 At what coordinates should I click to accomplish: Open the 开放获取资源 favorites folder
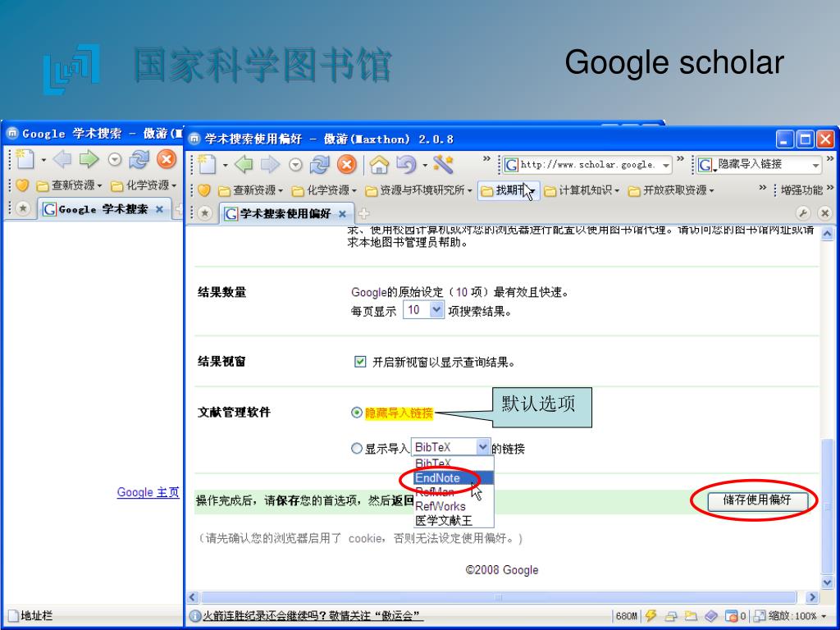(671, 190)
